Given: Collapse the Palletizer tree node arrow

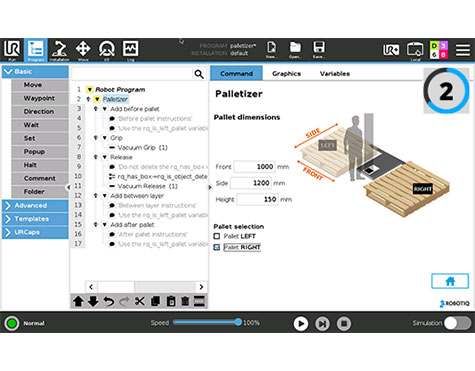Looking at the screenshot, I should pyautogui.click(x=97, y=99).
